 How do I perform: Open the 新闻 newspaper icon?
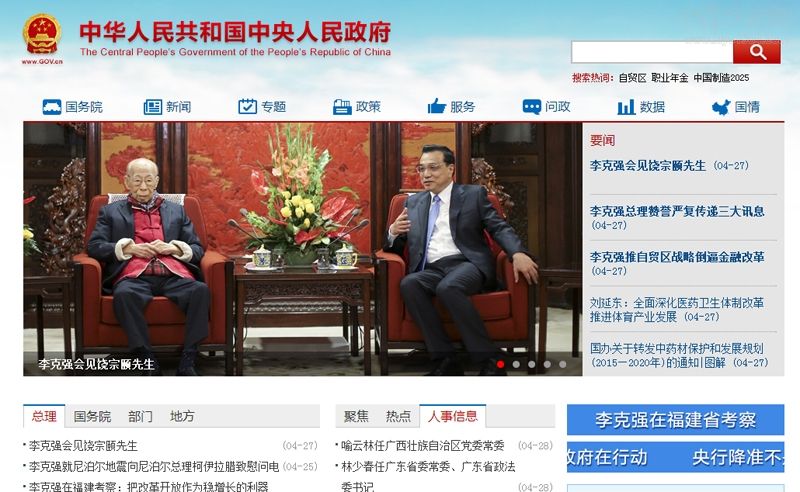pyautogui.click(x=153, y=107)
